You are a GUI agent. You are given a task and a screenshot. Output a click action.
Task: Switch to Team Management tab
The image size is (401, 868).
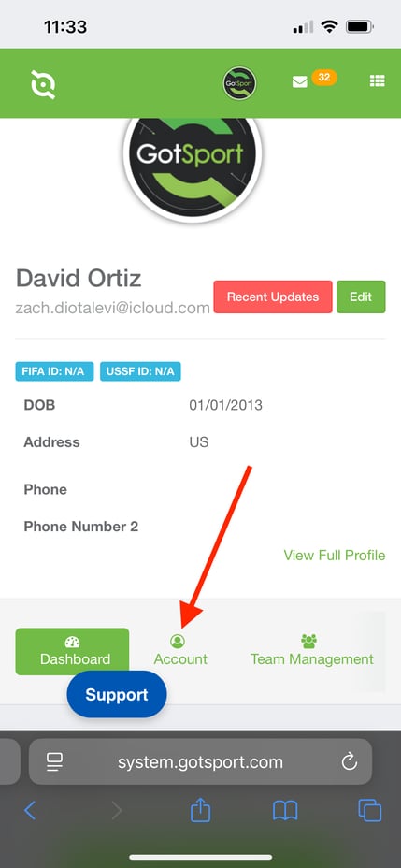pyautogui.click(x=312, y=651)
